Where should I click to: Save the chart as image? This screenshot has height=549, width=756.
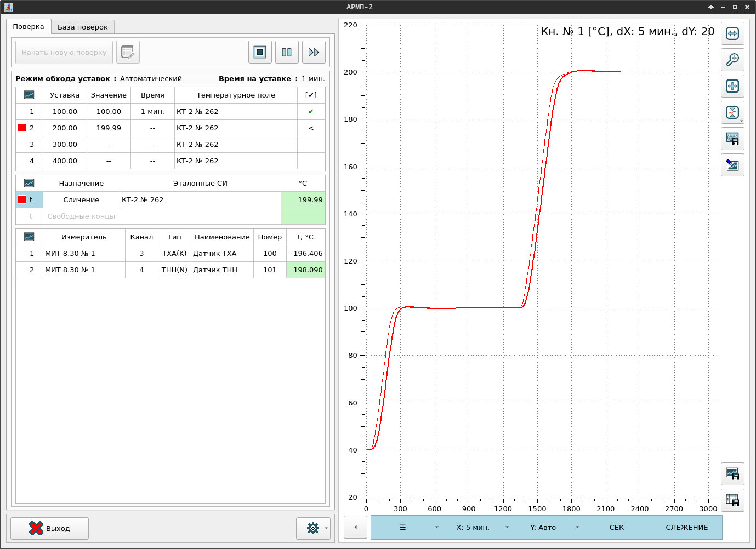pos(732,474)
